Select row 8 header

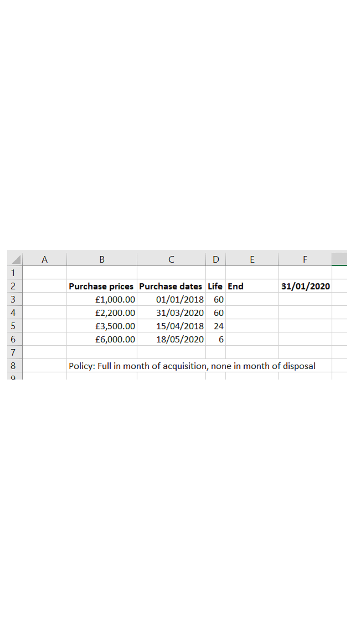[13, 365]
